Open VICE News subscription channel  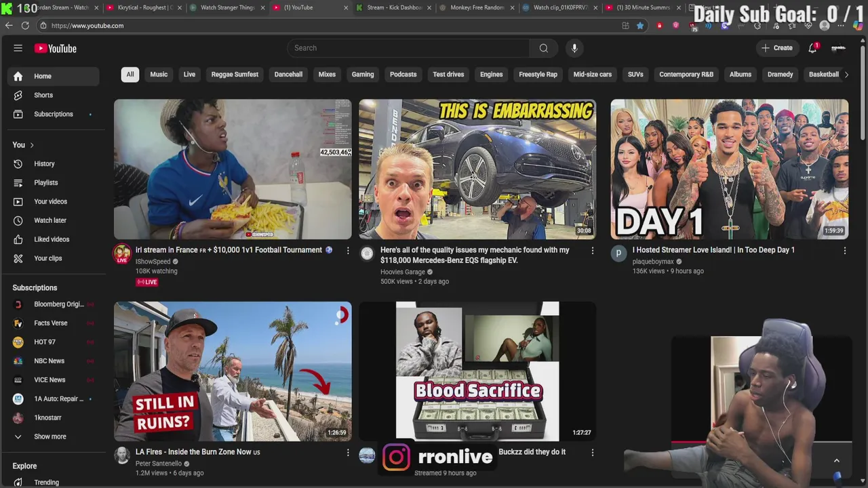[54, 380]
